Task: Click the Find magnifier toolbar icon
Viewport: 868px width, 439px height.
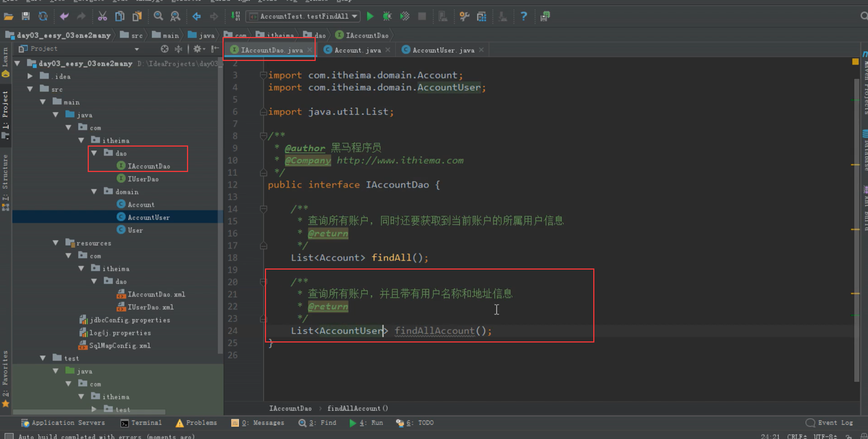Action: pos(158,16)
